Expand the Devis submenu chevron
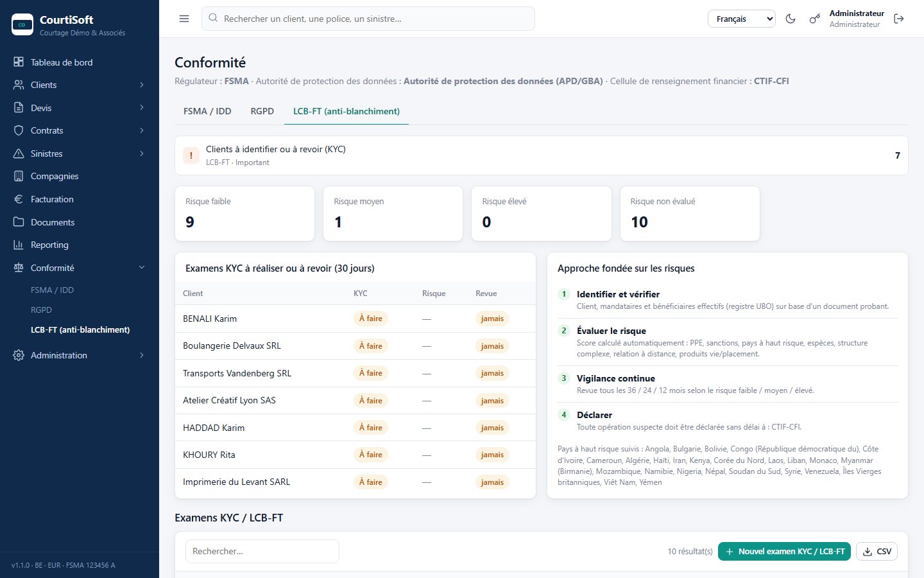 142,108
